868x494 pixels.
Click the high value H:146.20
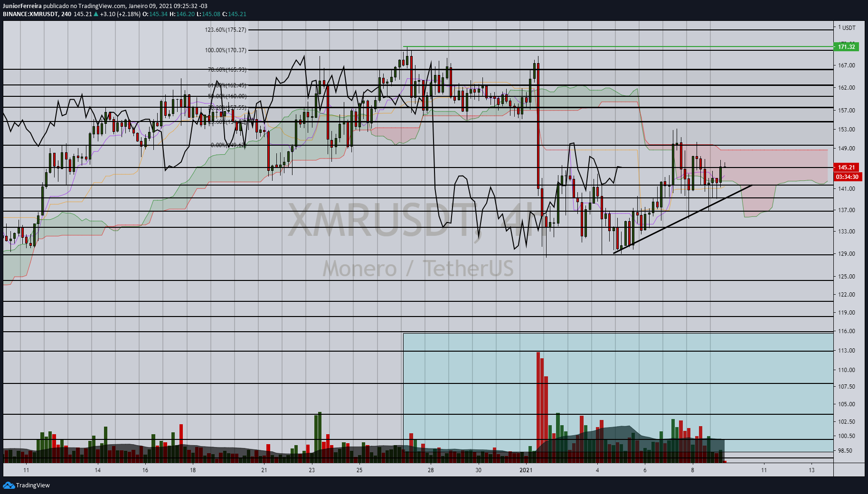tap(182, 14)
